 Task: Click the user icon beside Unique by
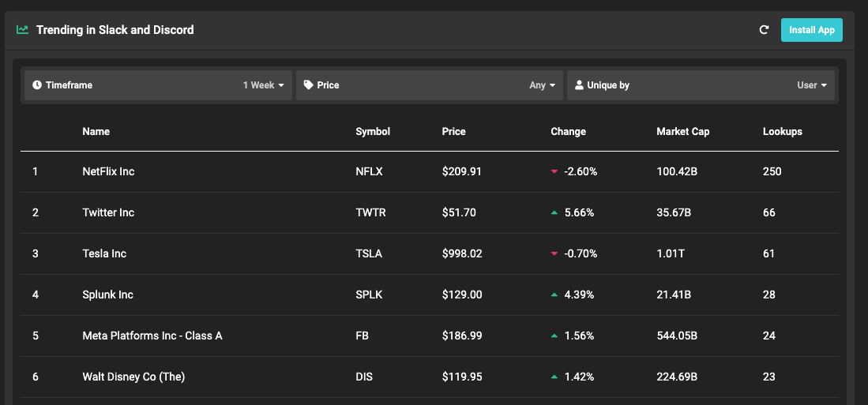[x=579, y=85]
